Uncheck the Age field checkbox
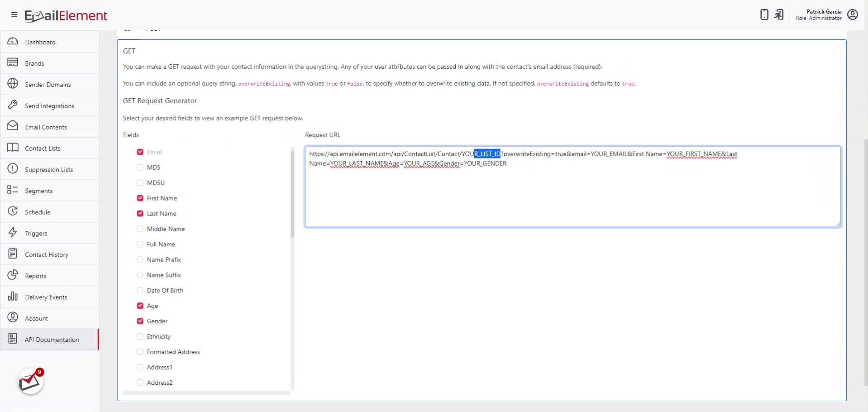The image size is (868, 412). [x=140, y=306]
